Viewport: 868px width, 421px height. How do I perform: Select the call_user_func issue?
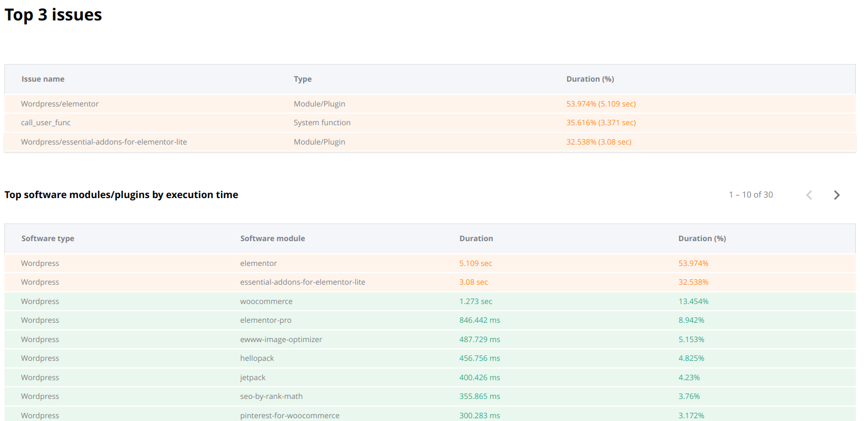[x=46, y=122]
